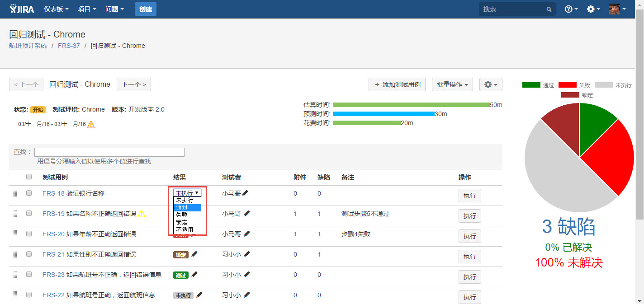Check the FRS-22 row checkbox
This screenshot has width=644, height=304.
click(29, 295)
